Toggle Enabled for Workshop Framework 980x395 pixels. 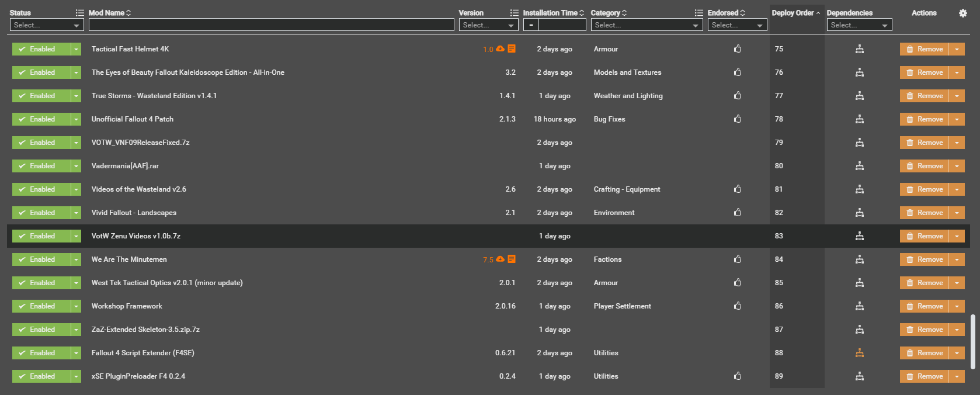pyautogui.click(x=41, y=306)
